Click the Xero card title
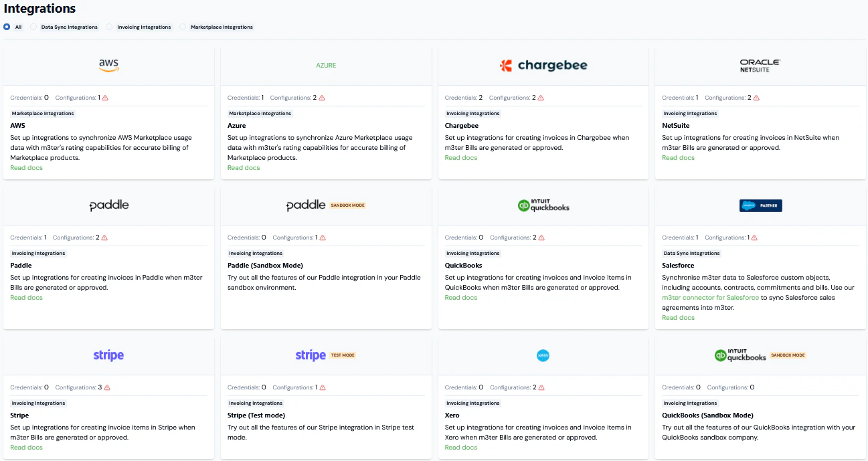 tap(452, 416)
